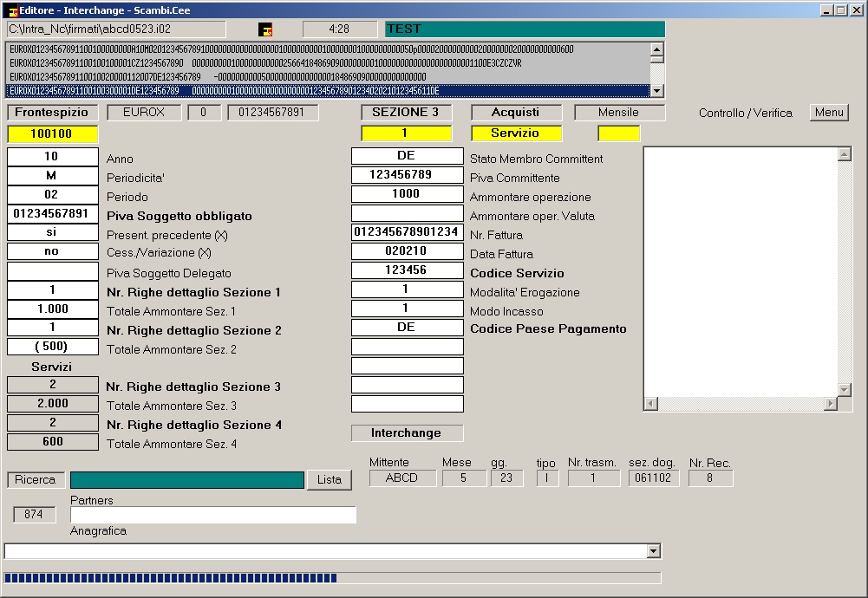This screenshot has height=598, width=868.
Task: Click empty Ammontare oper. Valuta field
Action: point(407,213)
